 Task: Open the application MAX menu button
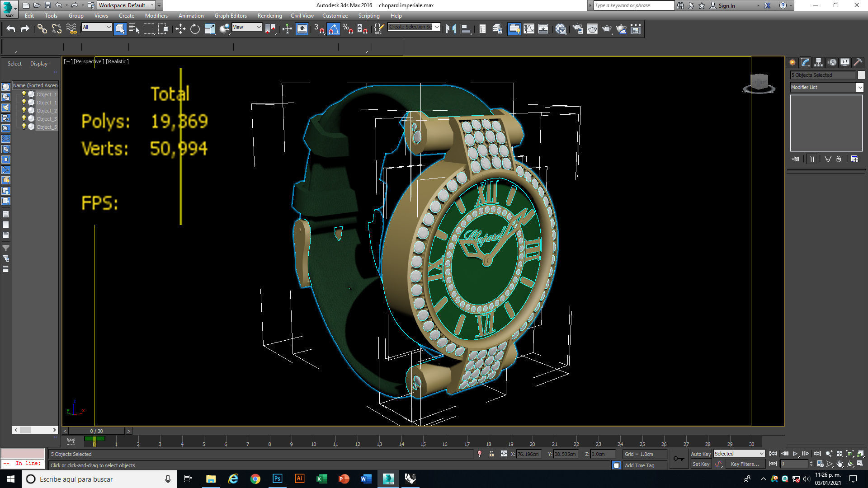coord(9,9)
